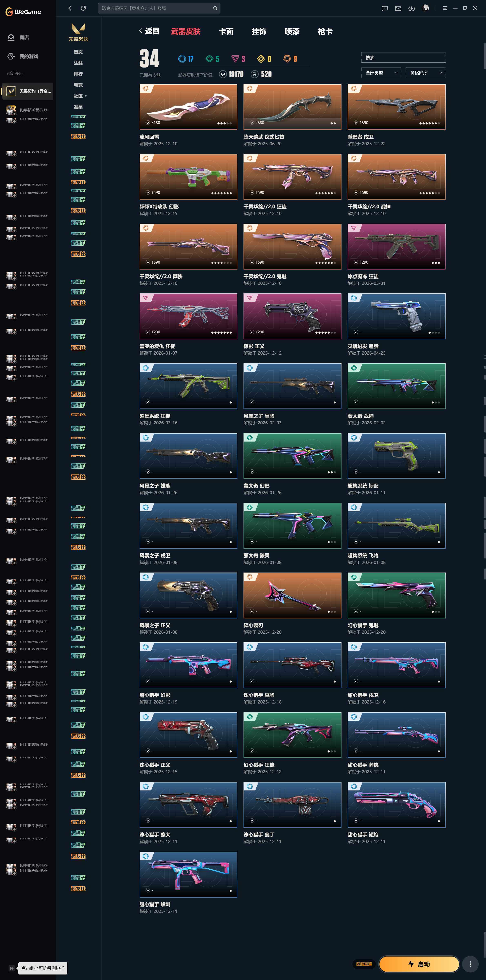Open 生涯 in the game navigation

click(78, 63)
